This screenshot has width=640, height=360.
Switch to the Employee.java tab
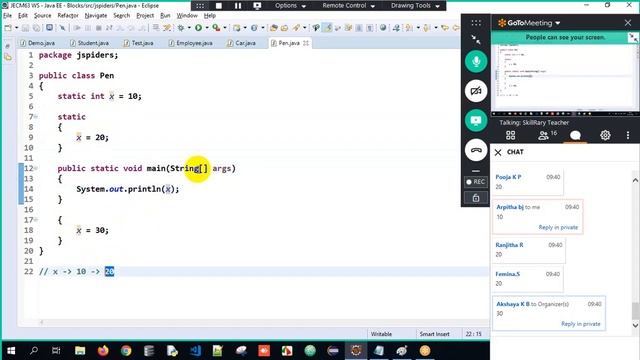pyautogui.click(x=190, y=43)
